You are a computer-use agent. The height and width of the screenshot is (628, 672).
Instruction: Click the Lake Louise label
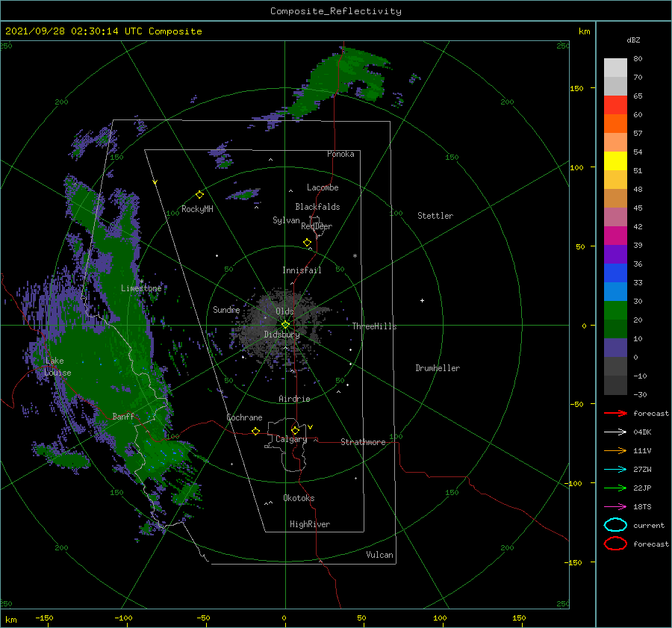coord(57,367)
